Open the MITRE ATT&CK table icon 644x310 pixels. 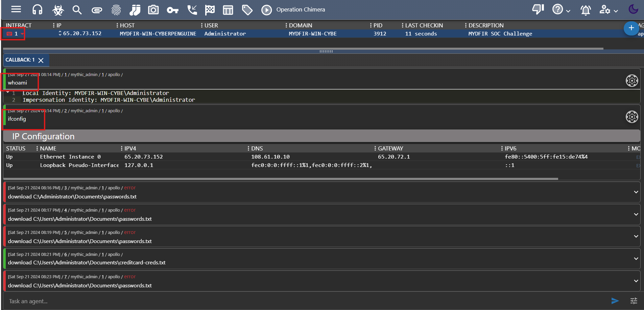pyautogui.click(x=228, y=10)
